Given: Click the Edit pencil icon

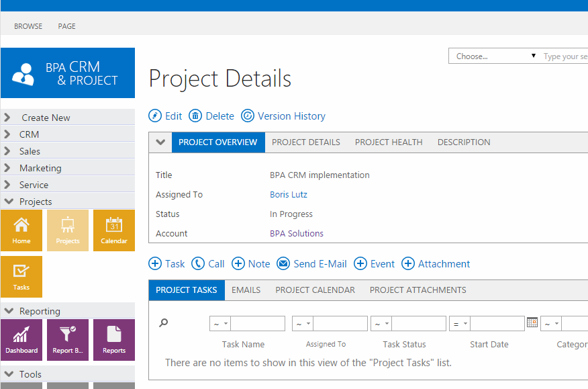Looking at the screenshot, I should coord(155,116).
